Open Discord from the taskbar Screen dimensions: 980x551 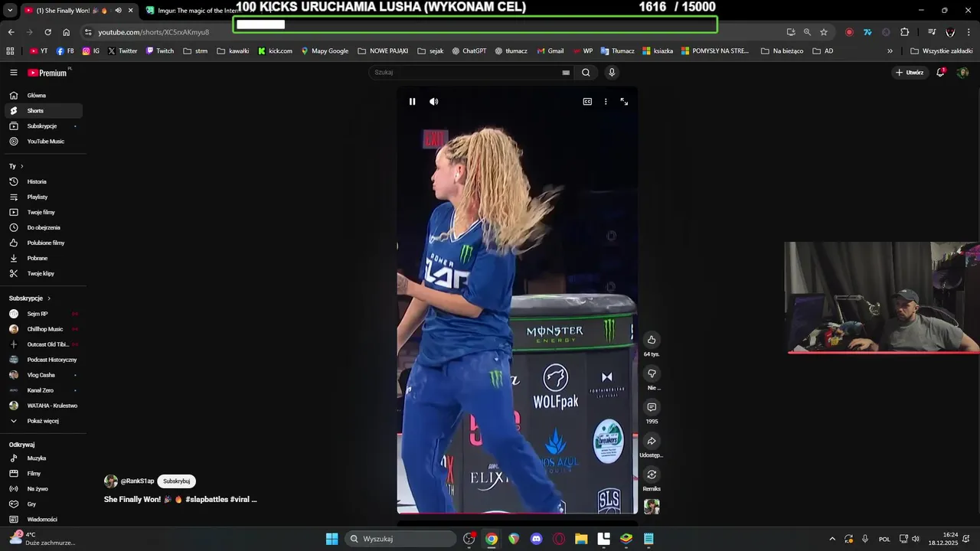click(536, 539)
